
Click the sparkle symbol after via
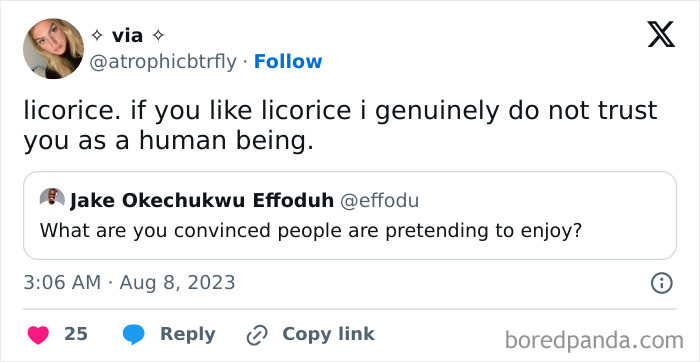click(158, 36)
